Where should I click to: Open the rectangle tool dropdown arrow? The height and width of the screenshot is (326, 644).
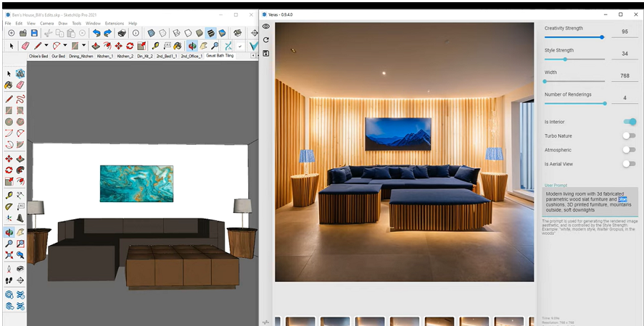(x=84, y=46)
